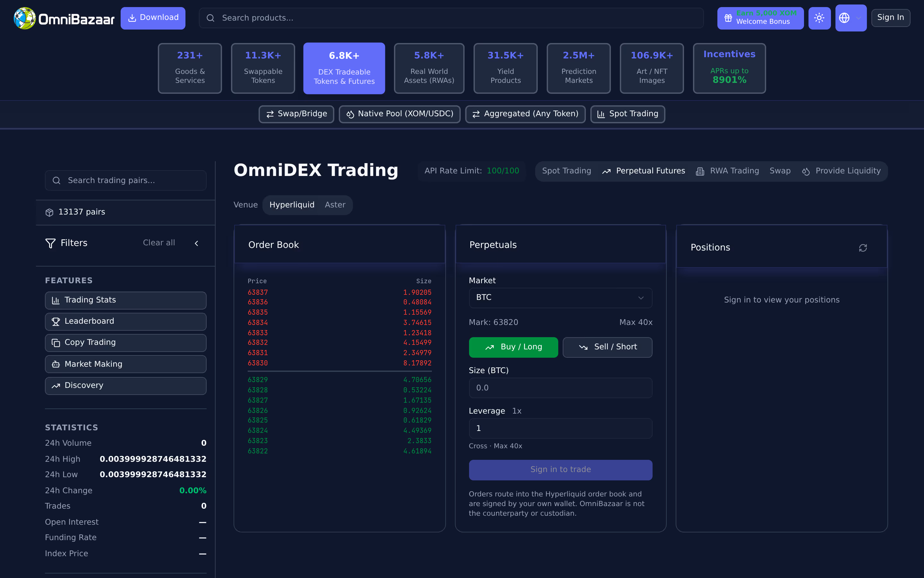Screen dimensions: 924x578
Task: Click Clear all filters
Action: (159, 243)
